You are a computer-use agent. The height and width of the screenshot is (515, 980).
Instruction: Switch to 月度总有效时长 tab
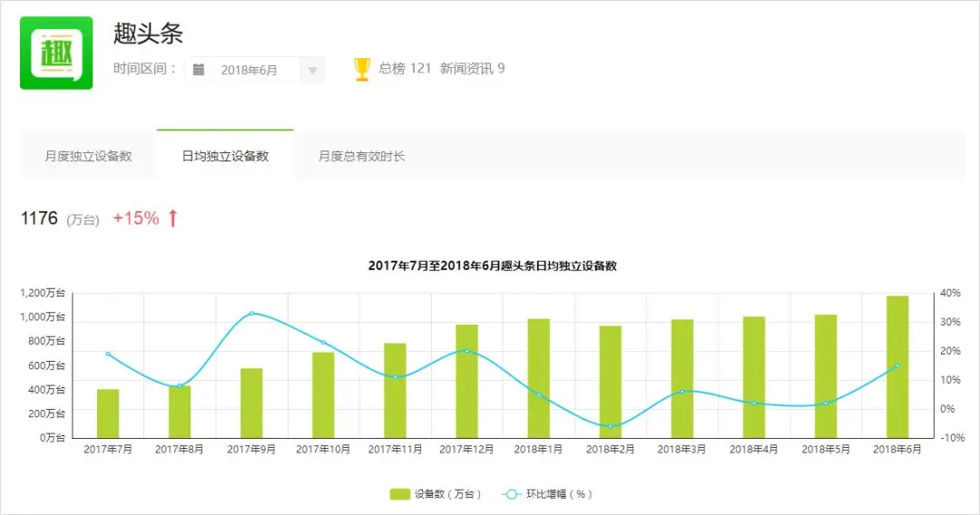pyautogui.click(x=362, y=156)
